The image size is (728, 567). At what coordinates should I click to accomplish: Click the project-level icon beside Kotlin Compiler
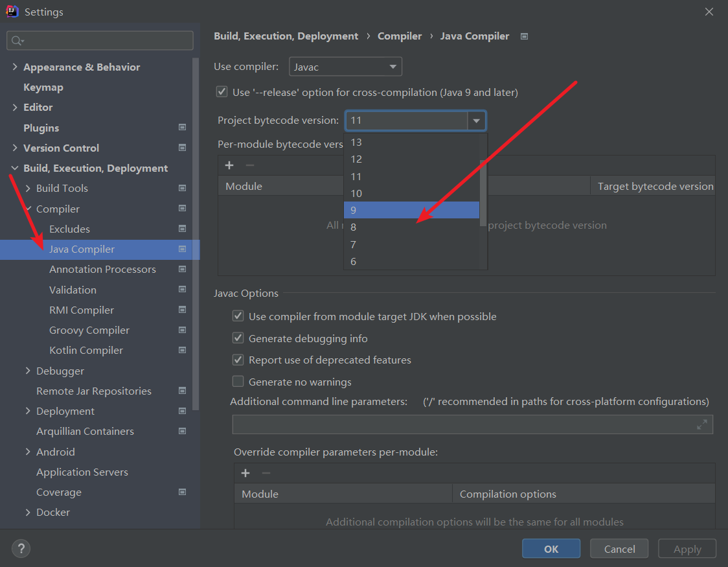182,350
